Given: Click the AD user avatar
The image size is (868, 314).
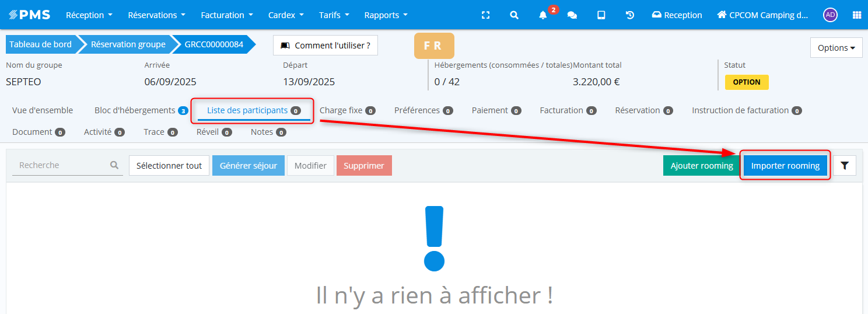Looking at the screenshot, I should (x=830, y=15).
